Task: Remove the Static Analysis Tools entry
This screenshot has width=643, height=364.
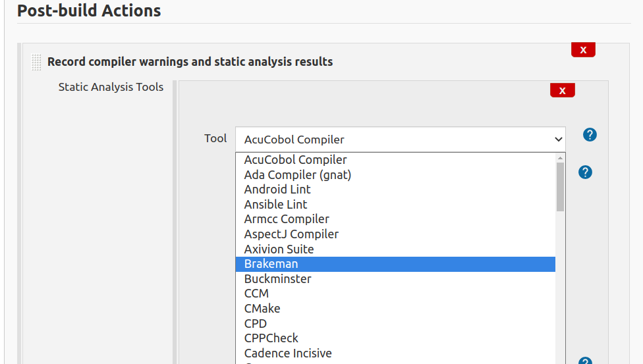Action: click(562, 90)
